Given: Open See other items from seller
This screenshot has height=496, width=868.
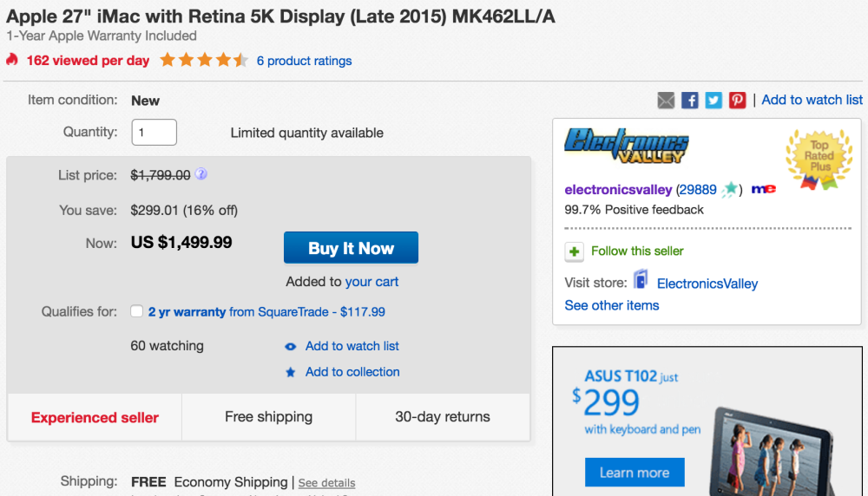Looking at the screenshot, I should tap(611, 305).
